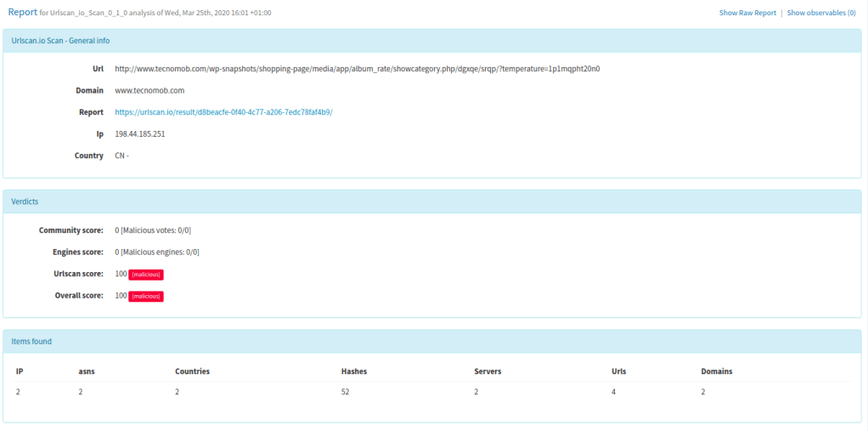Click the www.tecnomob.com domain value
Image resolution: width=868 pixels, height=431 pixels.
click(x=149, y=90)
